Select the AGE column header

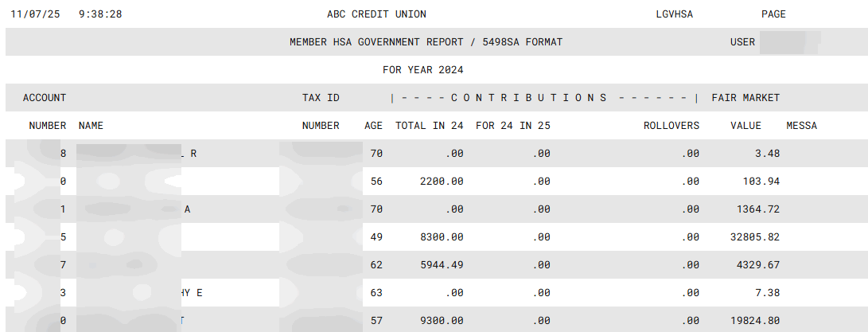click(x=373, y=126)
